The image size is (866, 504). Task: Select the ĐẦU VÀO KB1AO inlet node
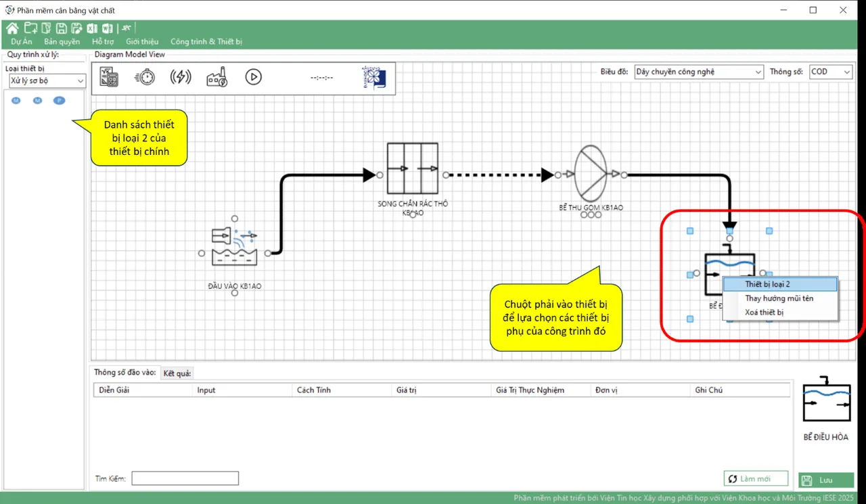tap(234, 248)
